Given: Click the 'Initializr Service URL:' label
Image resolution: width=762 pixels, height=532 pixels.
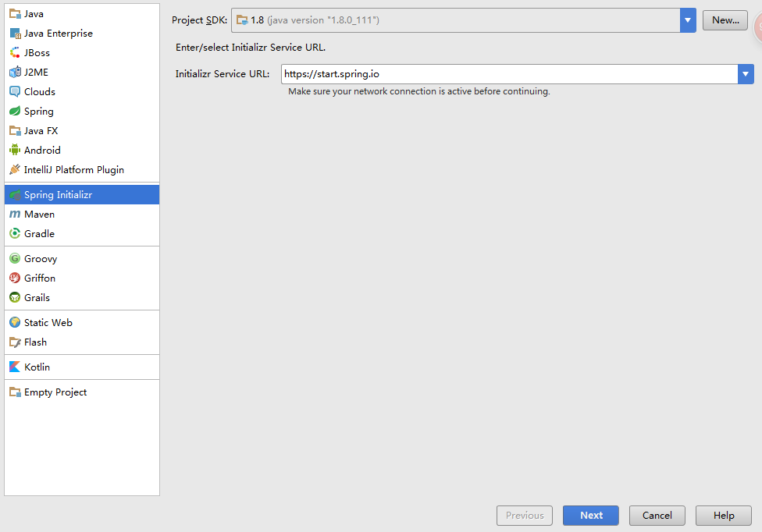Looking at the screenshot, I should point(222,74).
